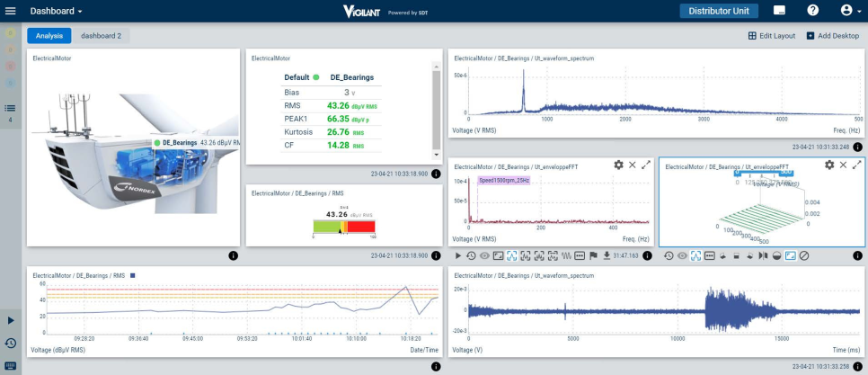Open the Dashboard dropdown menu

(56, 11)
